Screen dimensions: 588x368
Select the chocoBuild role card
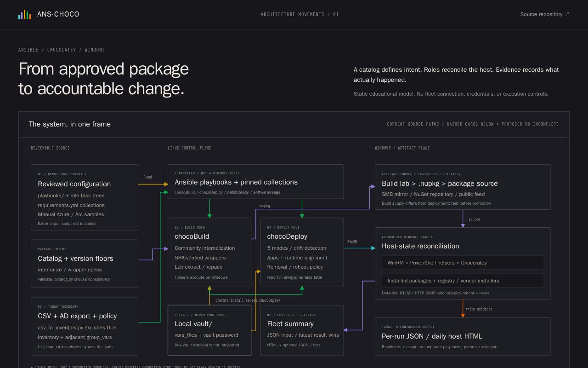(x=209, y=252)
